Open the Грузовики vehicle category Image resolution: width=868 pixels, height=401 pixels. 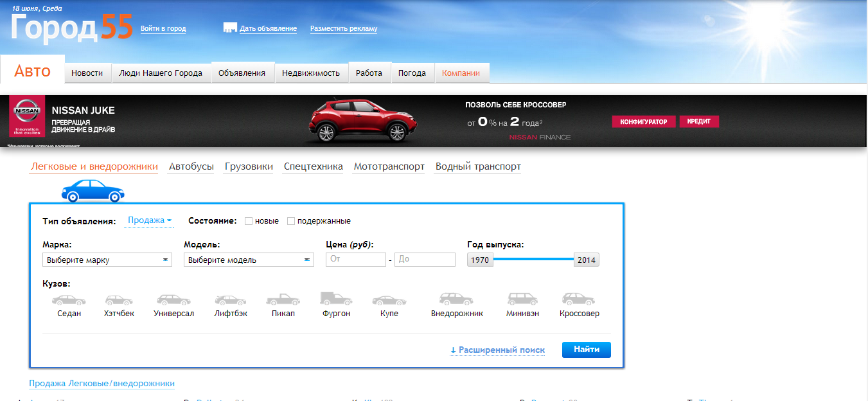click(x=249, y=167)
